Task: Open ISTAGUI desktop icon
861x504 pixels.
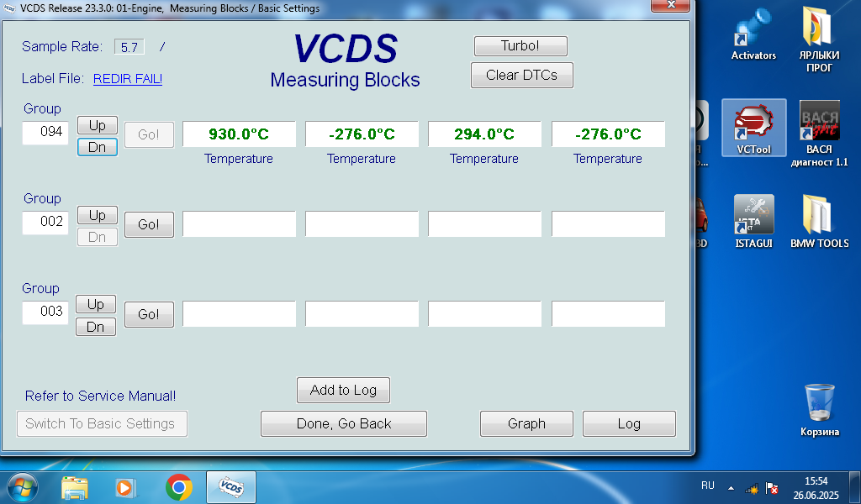Action: (x=753, y=222)
